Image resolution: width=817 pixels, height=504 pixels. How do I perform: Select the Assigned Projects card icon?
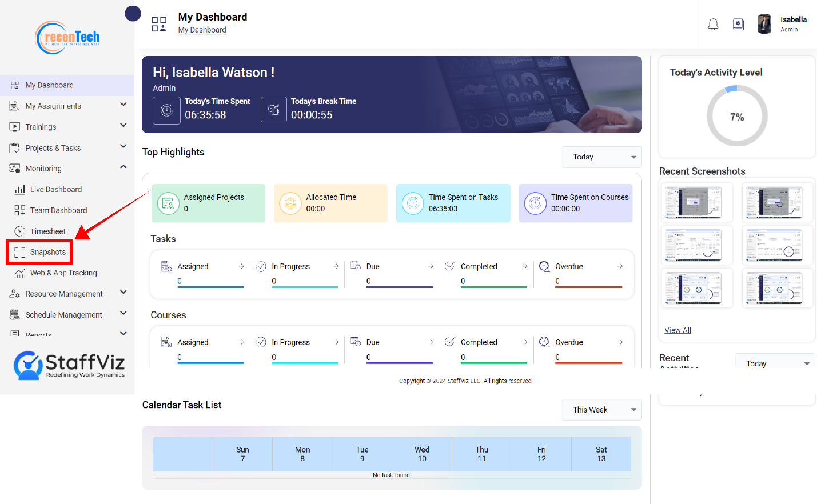(168, 203)
